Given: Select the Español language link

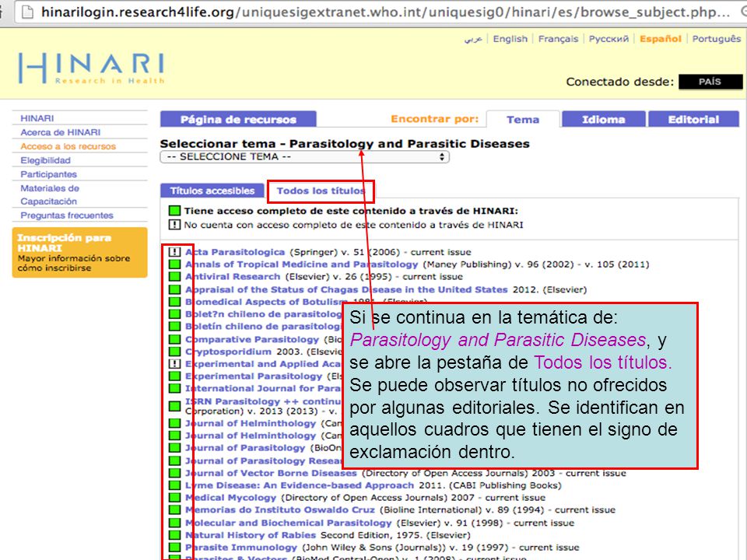Looking at the screenshot, I should 661,39.
